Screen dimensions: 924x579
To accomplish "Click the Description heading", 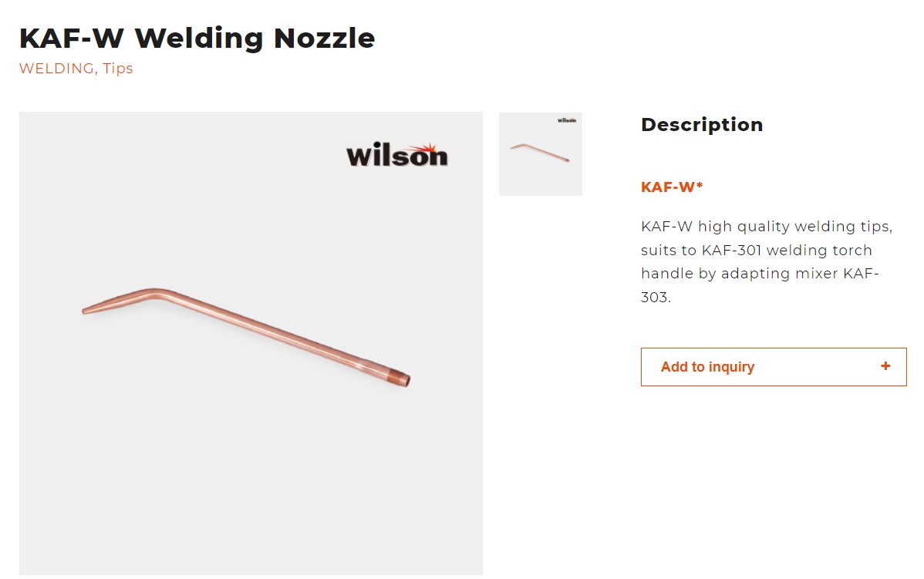I will [x=700, y=124].
